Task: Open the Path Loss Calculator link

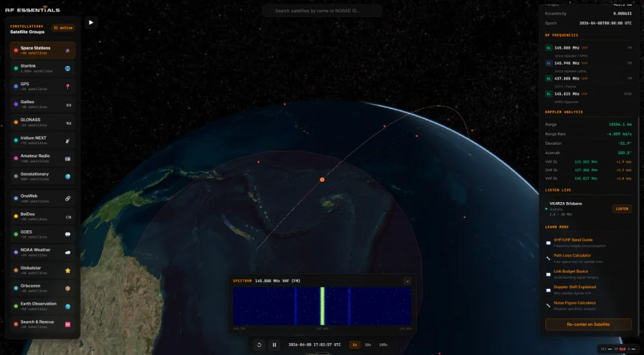Action: [572, 256]
